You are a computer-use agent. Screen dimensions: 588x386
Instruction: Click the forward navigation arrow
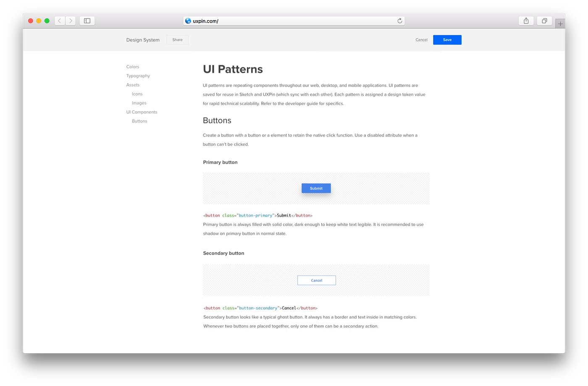pos(71,20)
